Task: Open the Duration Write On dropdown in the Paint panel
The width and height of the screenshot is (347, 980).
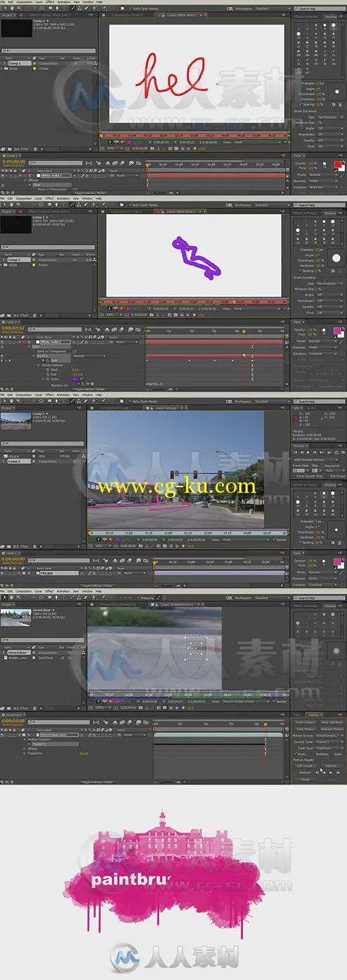Action: point(323,187)
